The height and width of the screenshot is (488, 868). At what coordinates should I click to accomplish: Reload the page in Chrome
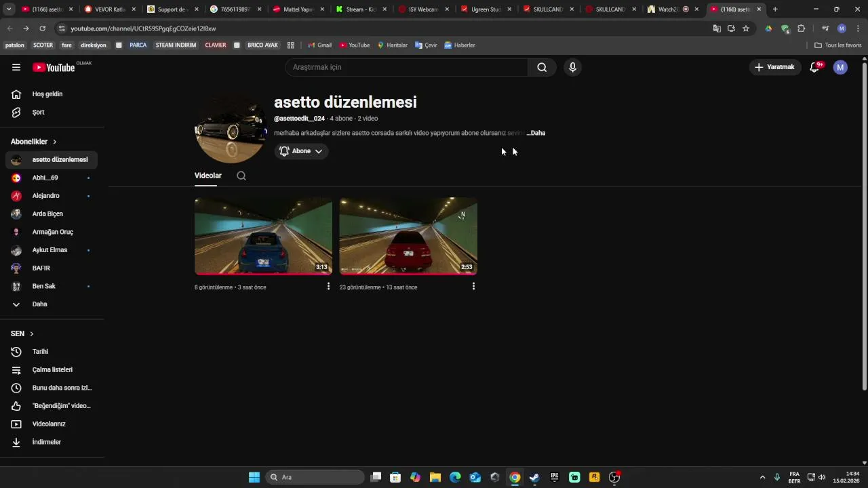pyautogui.click(x=42, y=28)
